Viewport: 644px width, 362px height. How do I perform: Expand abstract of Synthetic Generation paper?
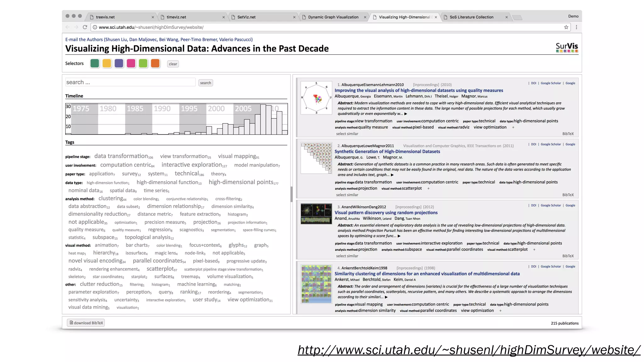[x=392, y=175]
